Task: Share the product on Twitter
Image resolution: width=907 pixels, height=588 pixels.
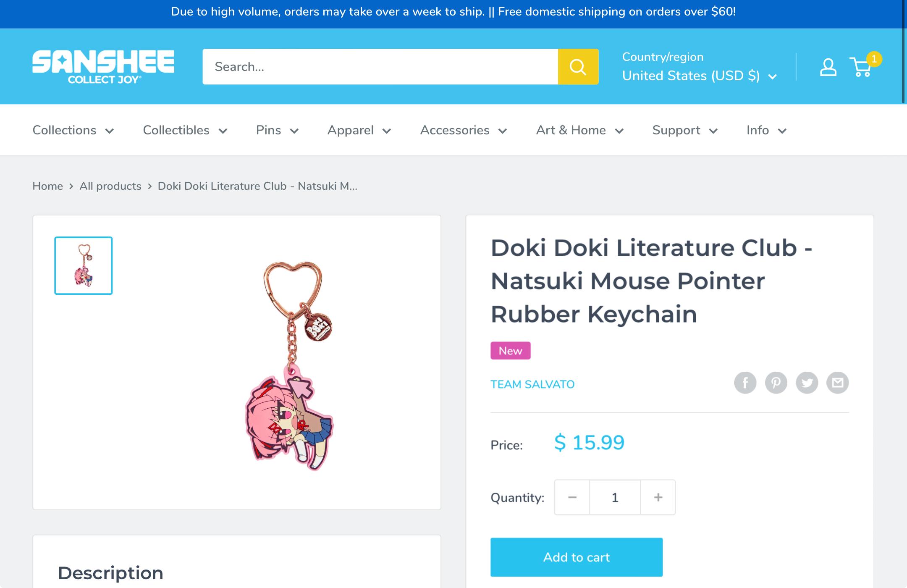Action: (807, 383)
